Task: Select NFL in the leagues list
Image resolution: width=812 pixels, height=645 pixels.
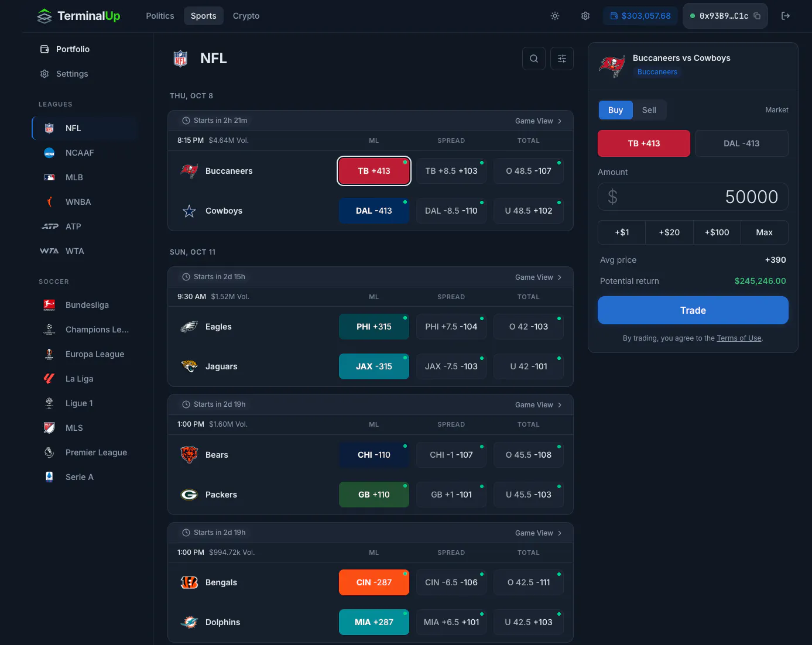Action: tap(85, 128)
